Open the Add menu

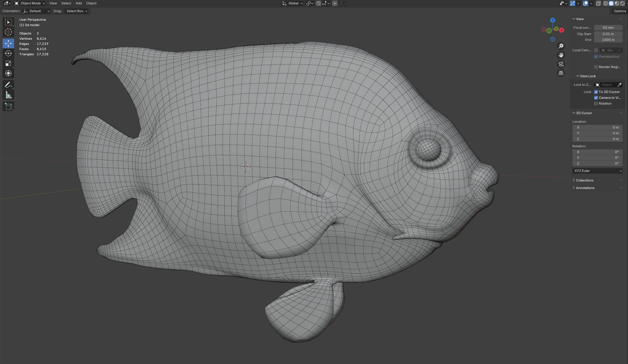coord(78,3)
